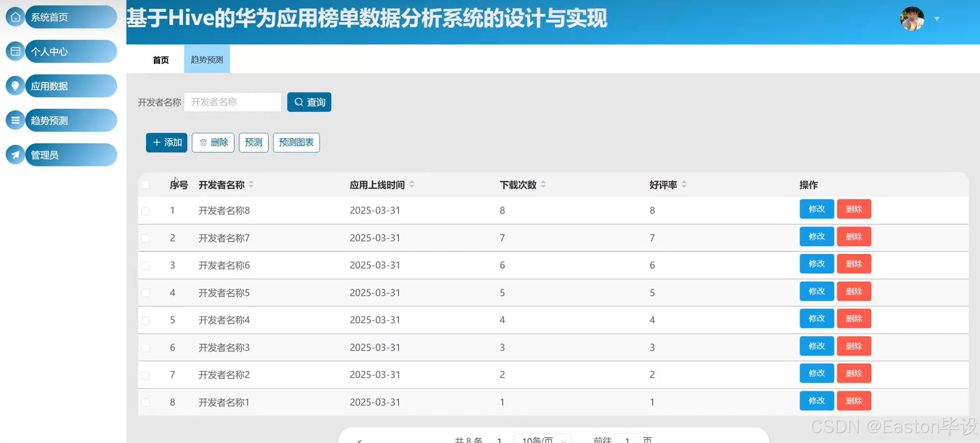Viewport: 980px width, 443px height.
Task: Sort by the 好评率 column arrows
Action: (x=684, y=185)
